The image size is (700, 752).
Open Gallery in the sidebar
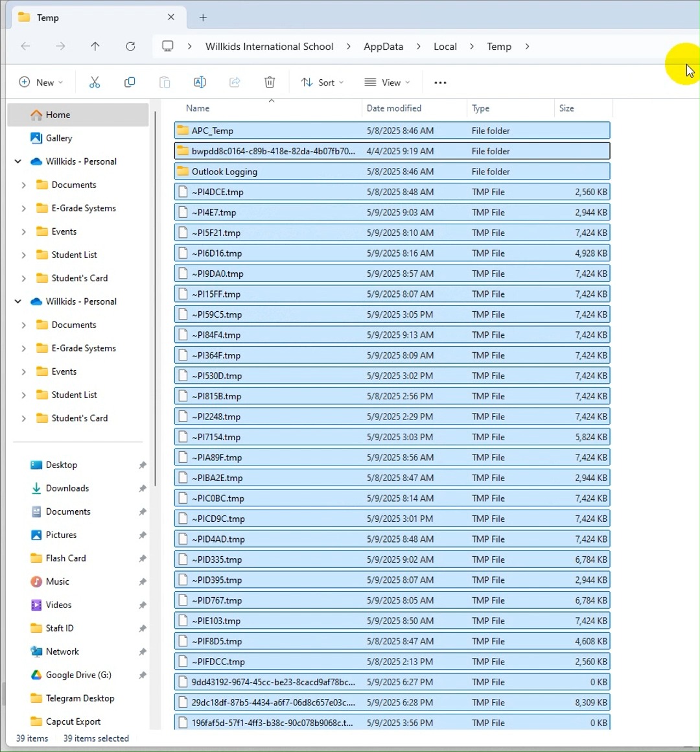tap(58, 138)
